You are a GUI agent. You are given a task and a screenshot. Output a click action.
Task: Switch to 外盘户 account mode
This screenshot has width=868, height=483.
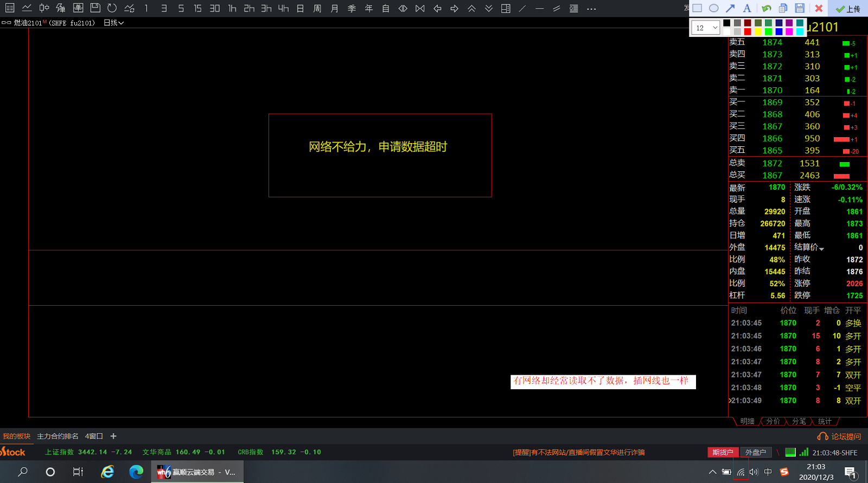pyautogui.click(x=755, y=452)
